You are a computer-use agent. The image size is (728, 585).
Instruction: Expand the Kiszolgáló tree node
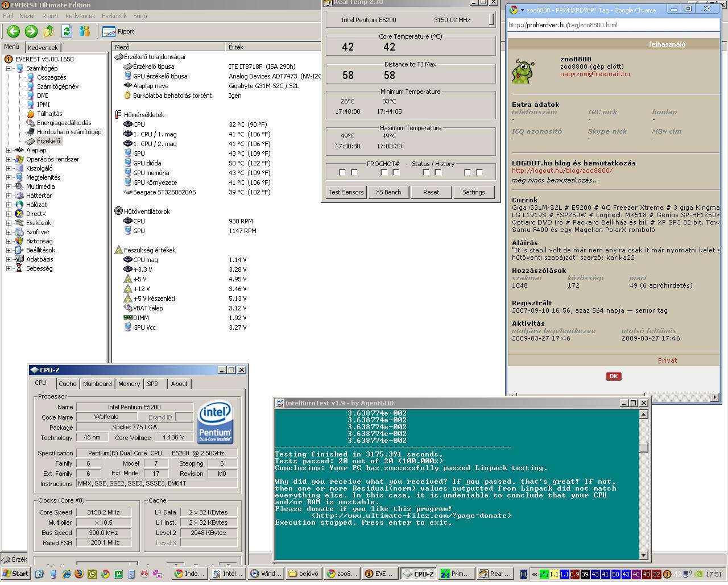pyautogui.click(x=9, y=168)
